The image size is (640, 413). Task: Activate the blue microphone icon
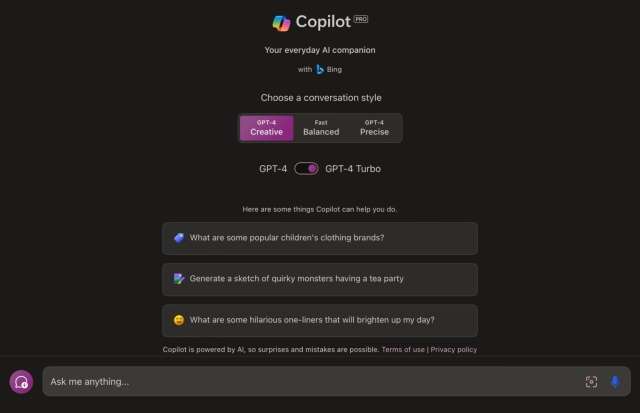(x=615, y=382)
